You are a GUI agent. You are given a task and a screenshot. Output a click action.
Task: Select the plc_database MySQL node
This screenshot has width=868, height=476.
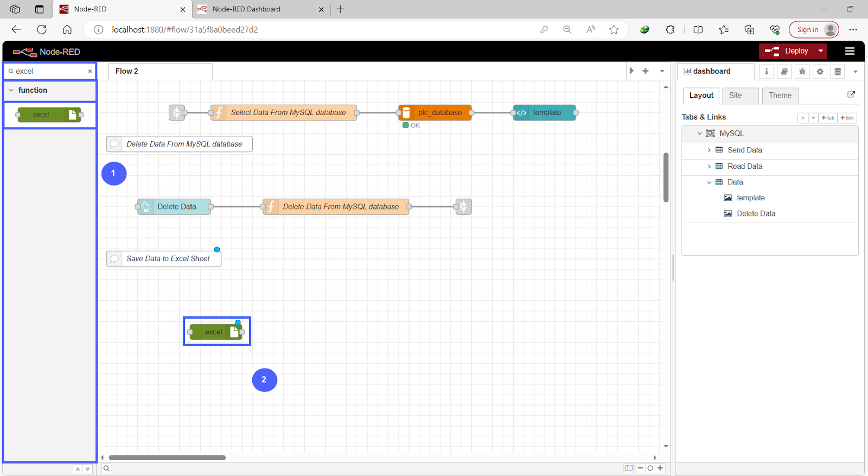tap(435, 112)
